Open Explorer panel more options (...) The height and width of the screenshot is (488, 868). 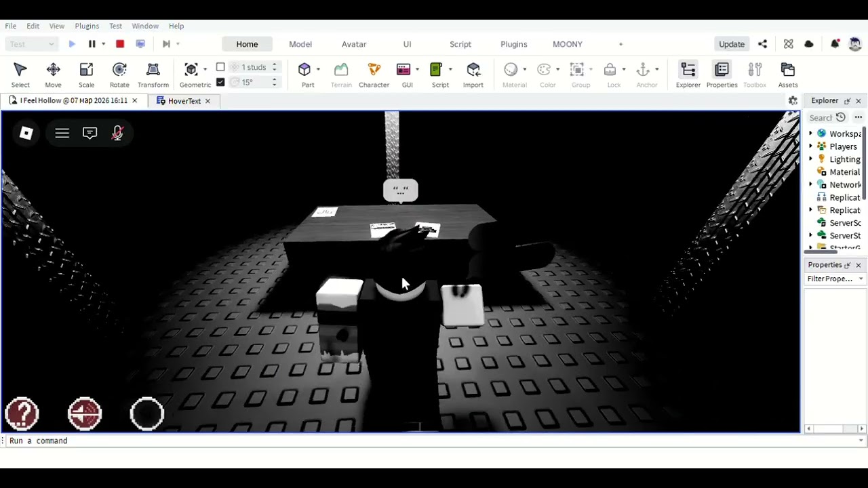pyautogui.click(x=859, y=117)
